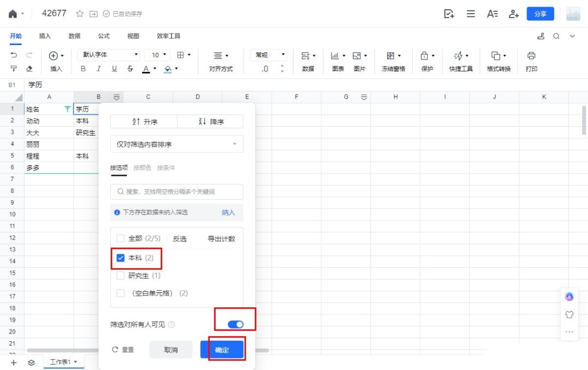Insert an image via the 图片 icon
This screenshot has width=588, height=370.
357,54
